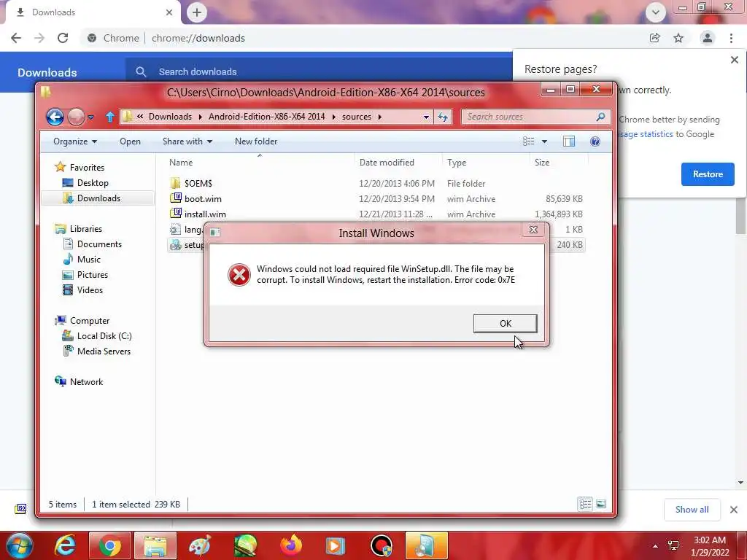Select Desktop in the navigation pane
747x560 pixels.
(93, 183)
